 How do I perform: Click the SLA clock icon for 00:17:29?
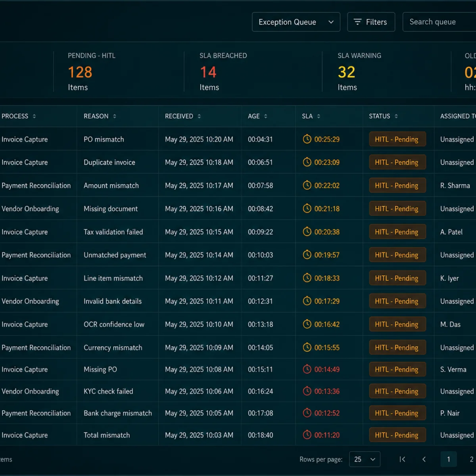click(x=307, y=301)
